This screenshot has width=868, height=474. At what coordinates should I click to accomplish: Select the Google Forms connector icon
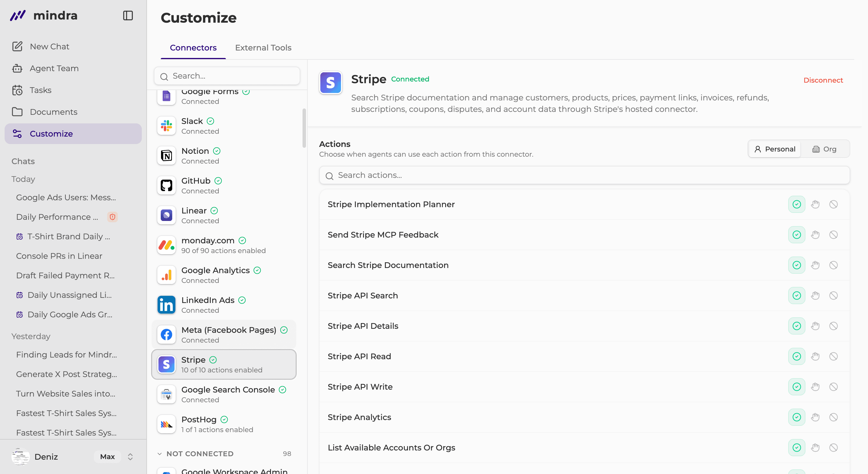(166, 97)
